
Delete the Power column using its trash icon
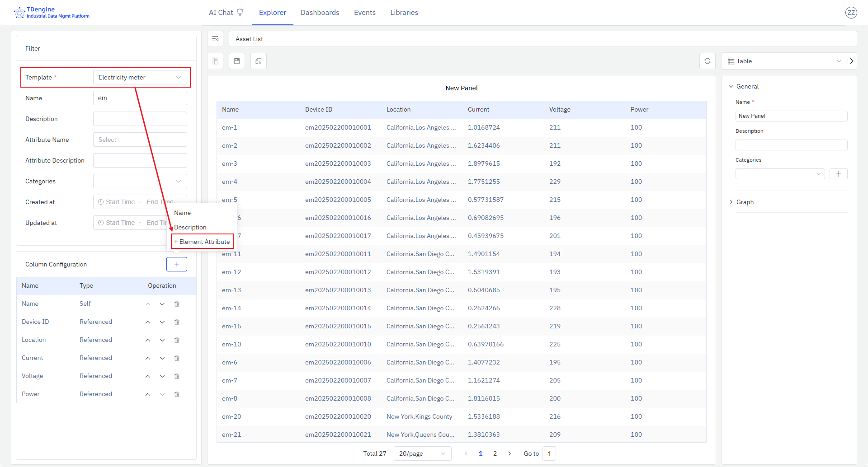coord(176,394)
